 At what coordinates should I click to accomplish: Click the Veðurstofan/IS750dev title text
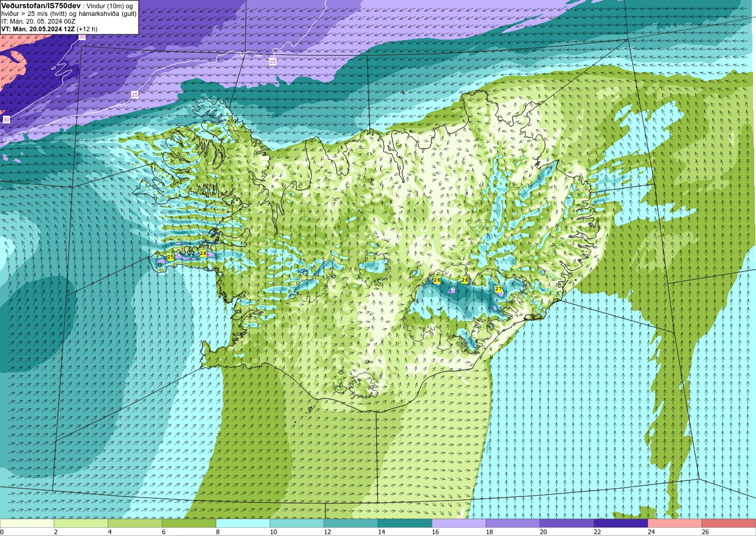(41, 5)
